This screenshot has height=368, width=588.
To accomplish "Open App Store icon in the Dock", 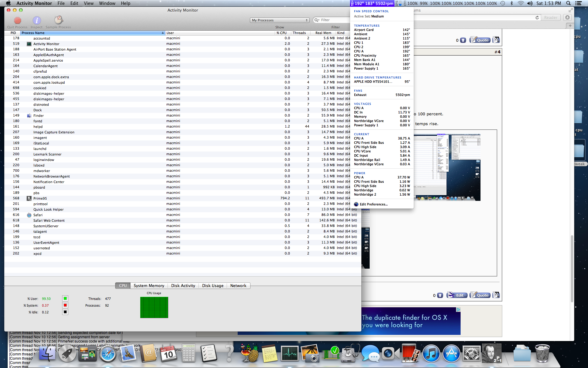I will [451, 354].
